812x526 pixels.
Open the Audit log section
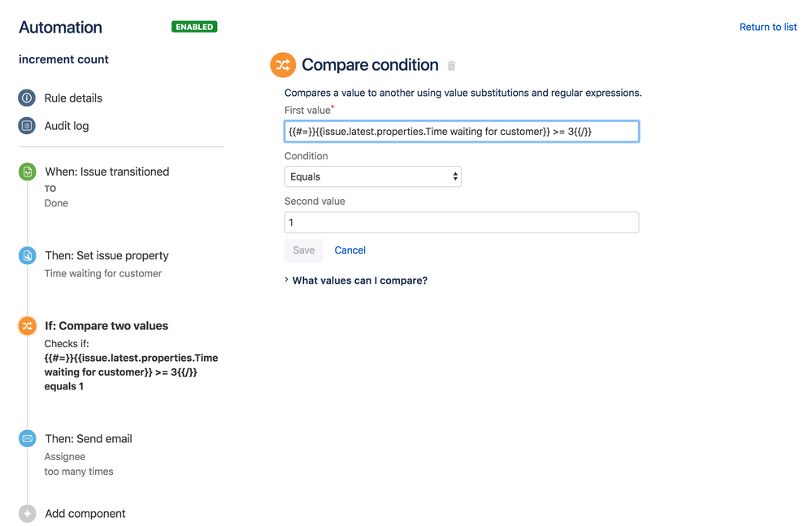click(x=67, y=126)
